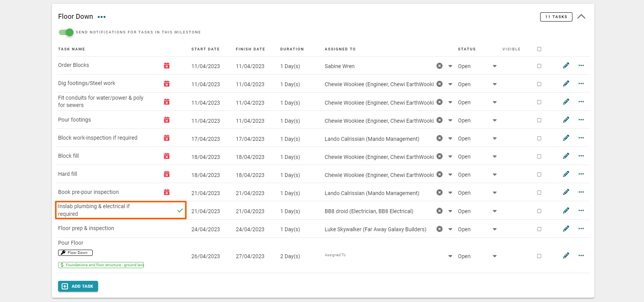This screenshot has height=302, width=644.
Task: Click red calendar icon for Book pre-pour inspection
Action: pos(167,192)
